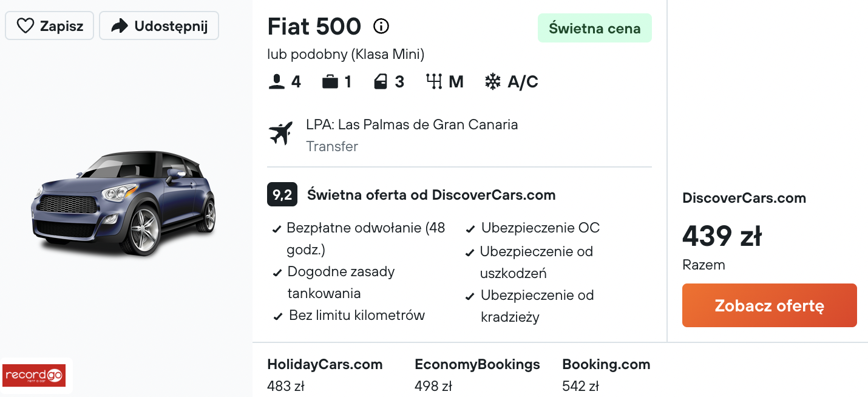The width and height of the screenshot is (868, 397).
Task: Open the info icon next to Fiat 500
Action: pos(381,26)
